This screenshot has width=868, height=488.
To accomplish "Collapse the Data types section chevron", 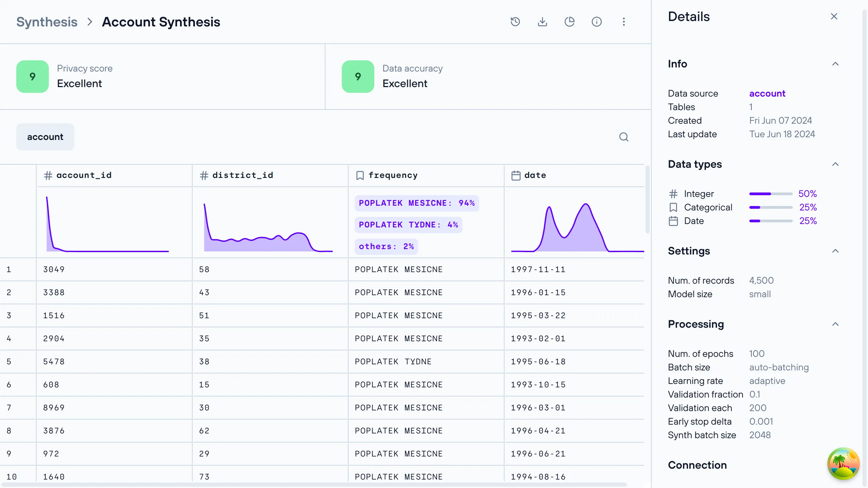I will click(835, 164).
